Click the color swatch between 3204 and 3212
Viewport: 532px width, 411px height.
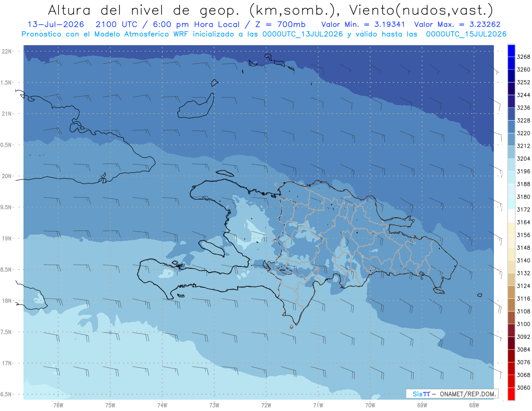[x=511, y=152]
